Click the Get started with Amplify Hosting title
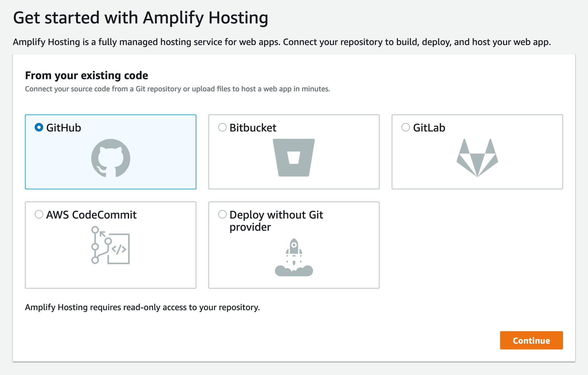This screenshot has height=375, width=588. pyautogui.click(x=141, y=18)
